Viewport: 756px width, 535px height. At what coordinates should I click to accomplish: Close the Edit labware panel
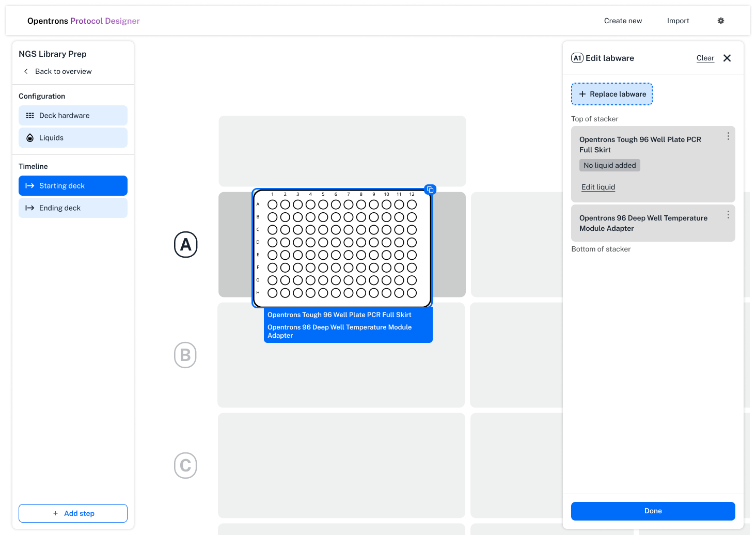point(727,58)
